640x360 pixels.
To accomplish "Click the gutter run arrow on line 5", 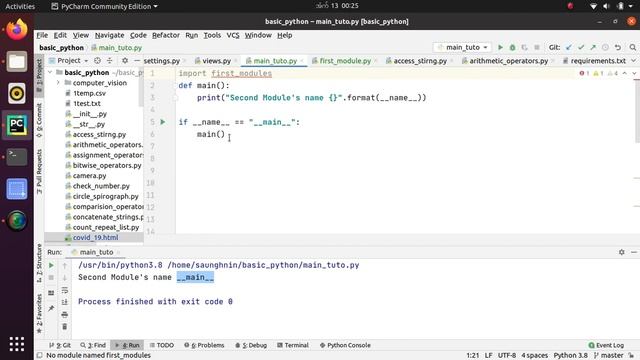I will tap(162, 122).
